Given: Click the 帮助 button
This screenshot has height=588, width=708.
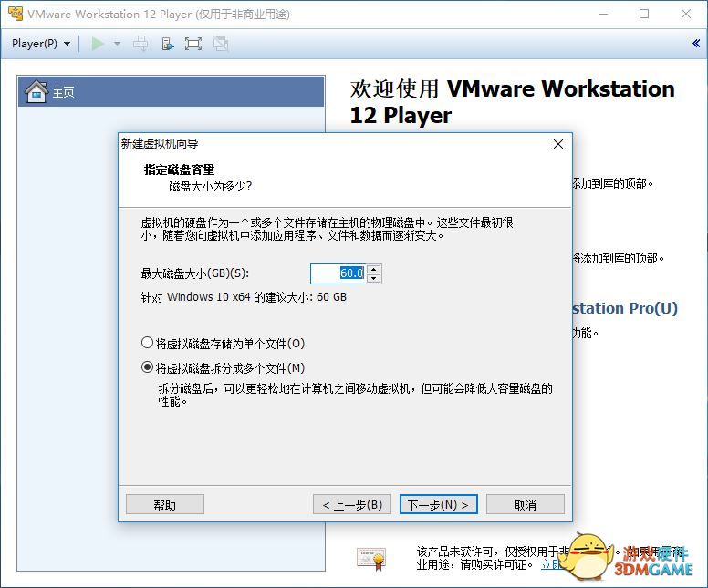Looking at the screenshot, I should point(165,504).
